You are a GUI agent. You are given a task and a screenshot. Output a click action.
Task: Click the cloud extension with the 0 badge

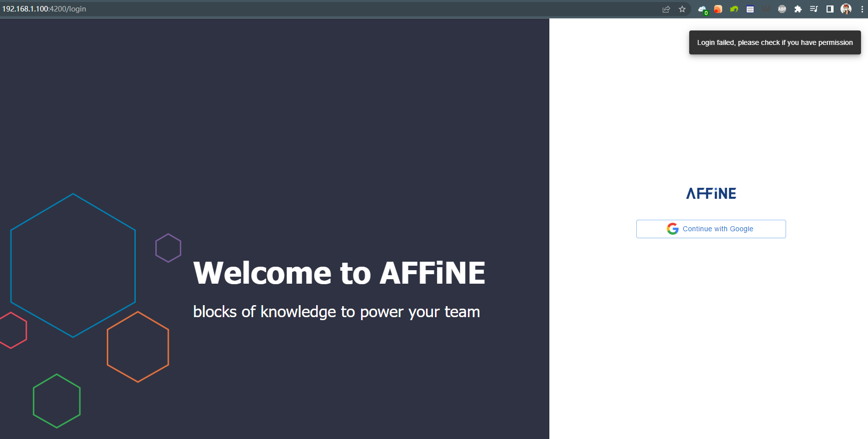702,9
